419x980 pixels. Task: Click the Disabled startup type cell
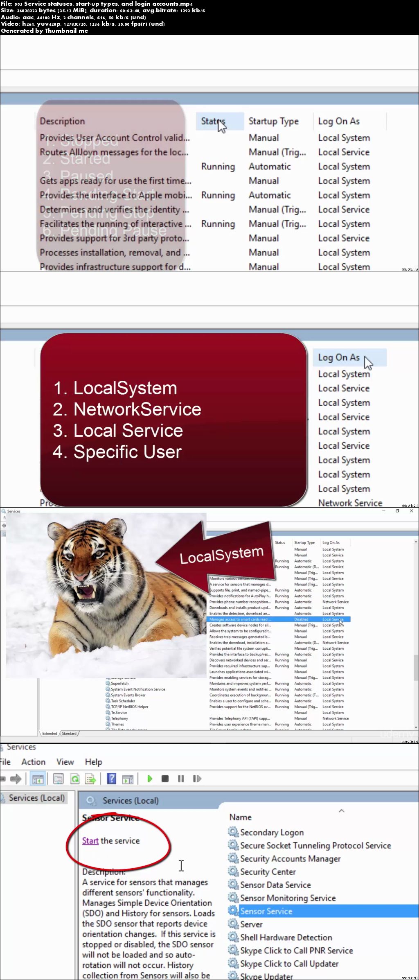(x=301, y=619)
